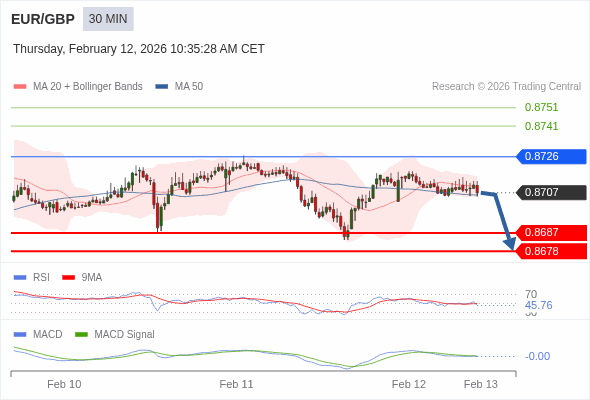
Task: Click the MA 20 + Bollinger Bands red swatch
Action: pos(20,87)
